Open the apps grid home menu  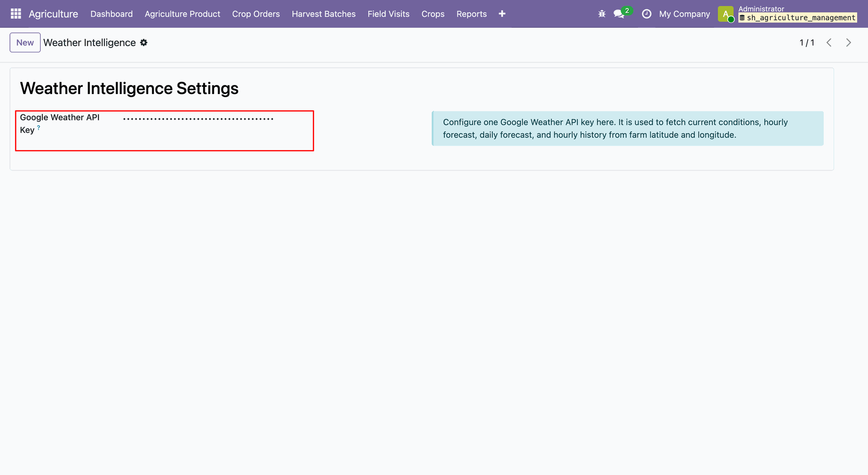click(16, 14)
